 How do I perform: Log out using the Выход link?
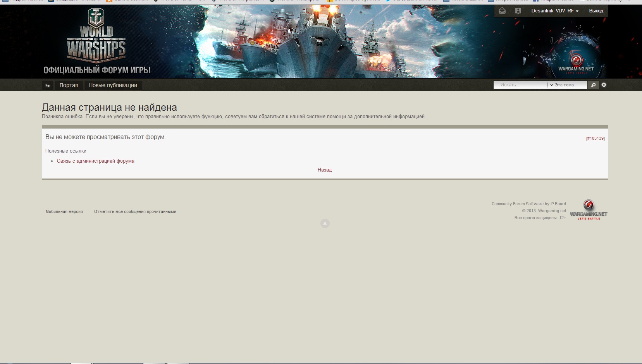[596, 11]
